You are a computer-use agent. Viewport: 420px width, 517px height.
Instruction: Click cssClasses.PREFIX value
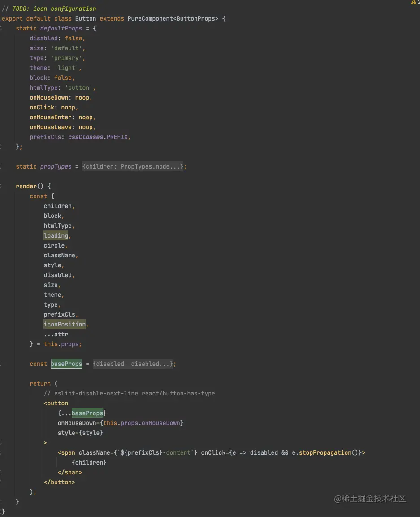(98, 137)
